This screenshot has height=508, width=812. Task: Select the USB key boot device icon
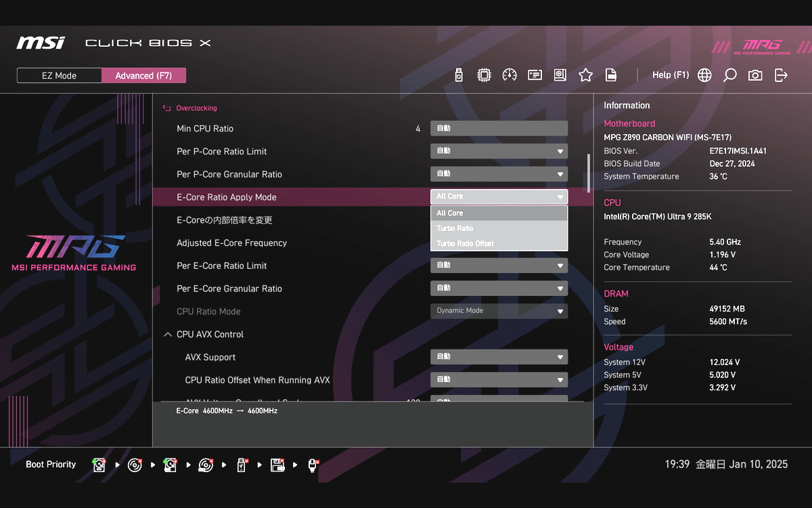[241, 465]
